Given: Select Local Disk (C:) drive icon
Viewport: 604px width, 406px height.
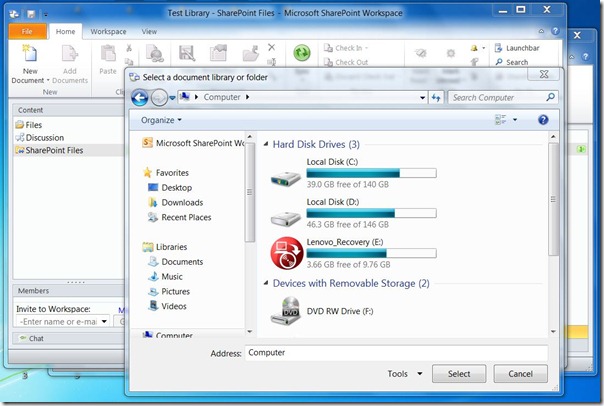Looking at the screenshot, I should coord(285,179).
